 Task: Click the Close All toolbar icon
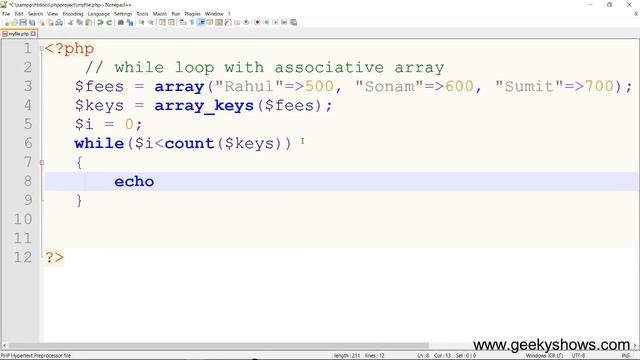(50, 22)
